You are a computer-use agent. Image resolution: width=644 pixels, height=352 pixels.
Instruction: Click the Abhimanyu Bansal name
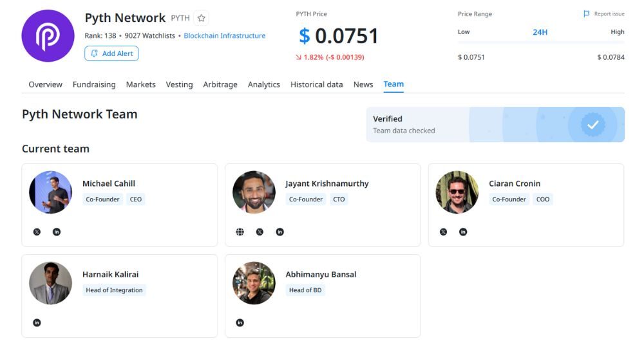tap(321, 274)
